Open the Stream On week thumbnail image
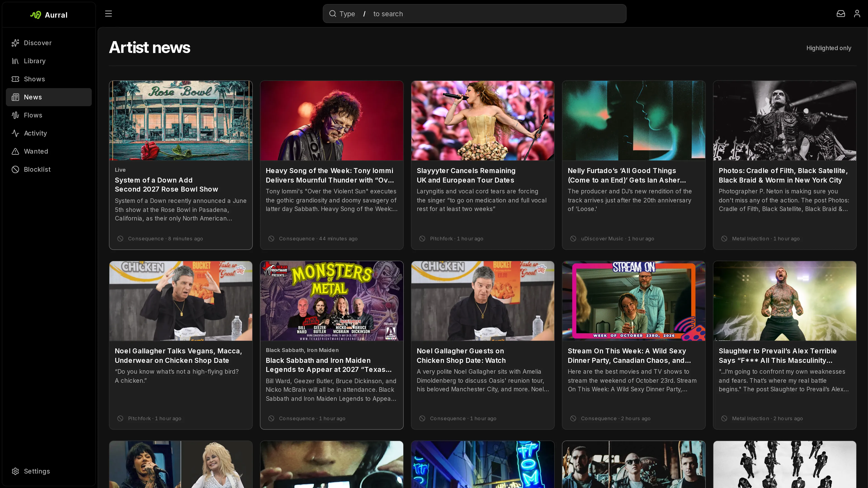 [633, 301]
